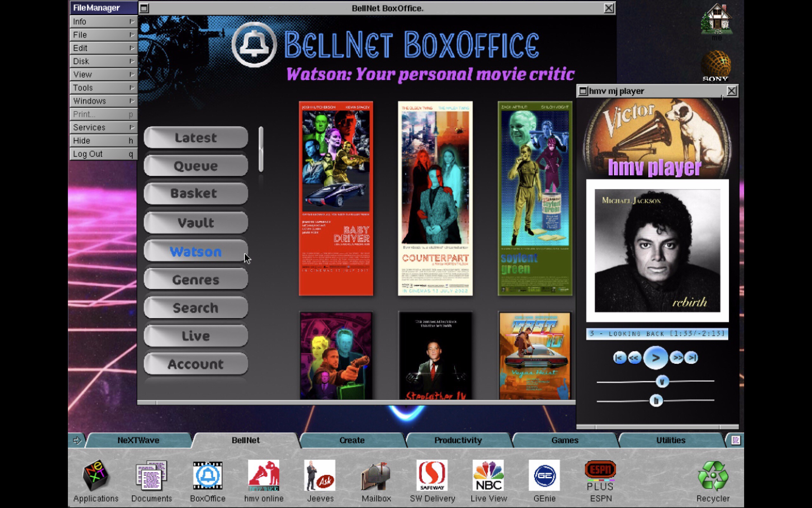Expand the File submenu
Viewport: 812px width, 508px height.
pyautogui.click(x=103, y=35)
